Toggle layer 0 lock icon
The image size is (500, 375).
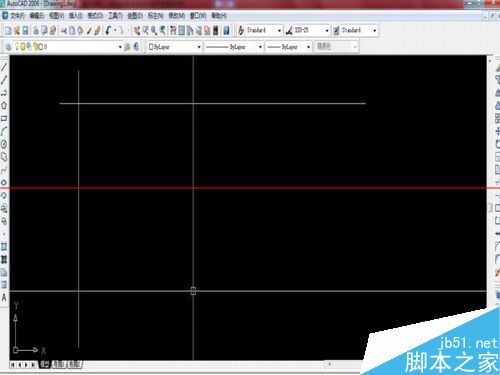36,47
